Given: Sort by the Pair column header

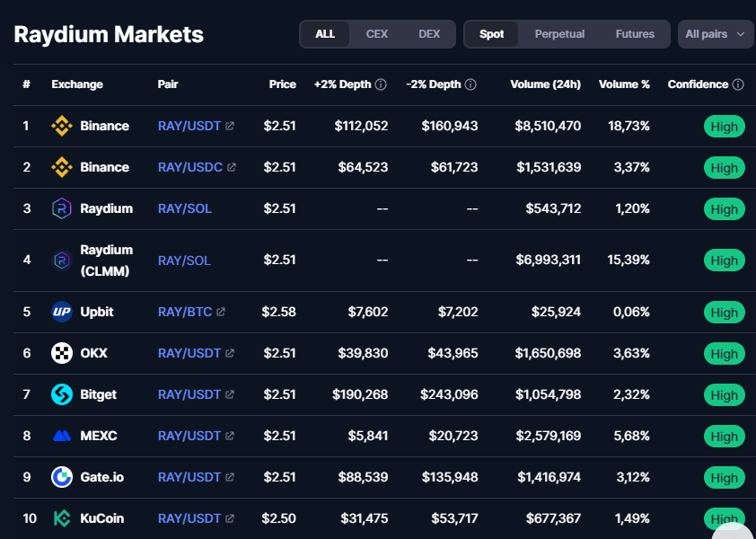Looking at the screenshot, I should pyautogui.click(x=168, y=84).
